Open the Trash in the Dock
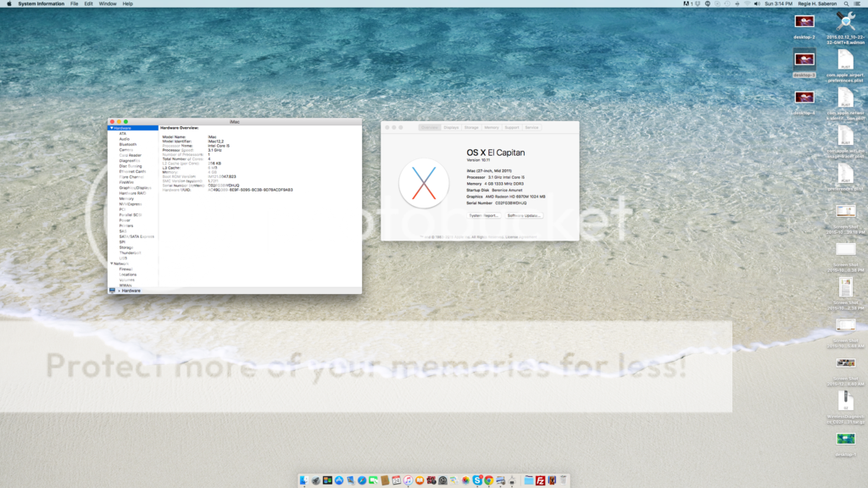Image resolution: width=868 pixels, height=488 pixels. [x=564, y=480]
